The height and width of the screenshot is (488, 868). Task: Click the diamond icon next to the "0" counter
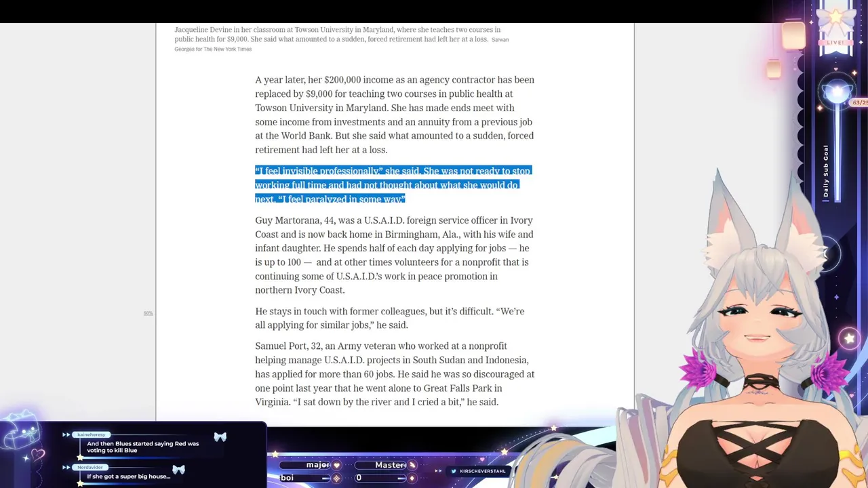coord(412,479)
